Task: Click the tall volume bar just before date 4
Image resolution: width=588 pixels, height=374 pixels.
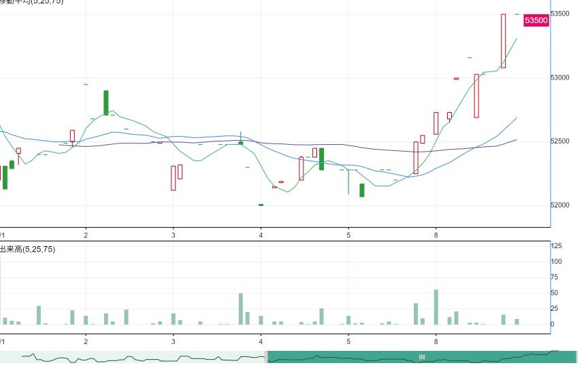Action: [x=241, y=309]
